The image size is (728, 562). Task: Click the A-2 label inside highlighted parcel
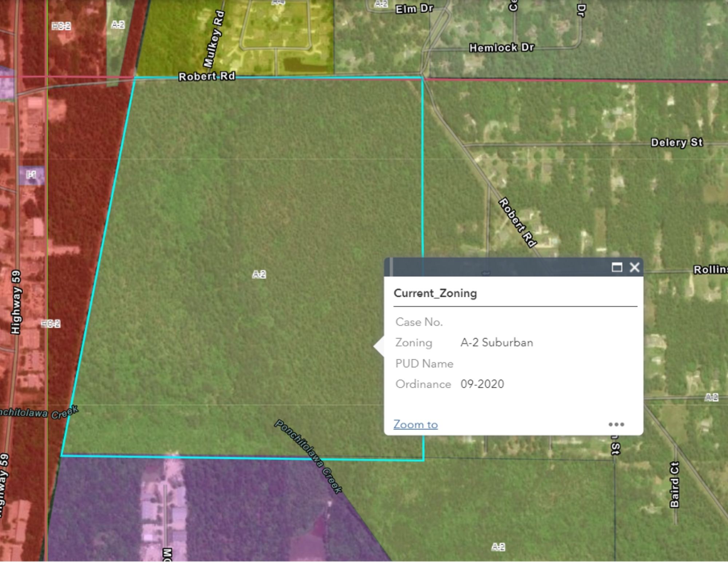coord(259,274)
